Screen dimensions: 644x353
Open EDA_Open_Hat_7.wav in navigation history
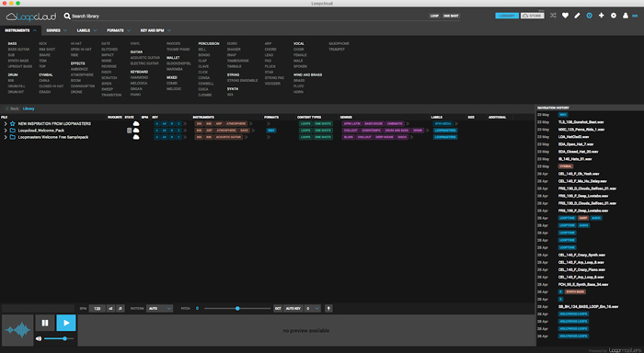tap(576, 144)
